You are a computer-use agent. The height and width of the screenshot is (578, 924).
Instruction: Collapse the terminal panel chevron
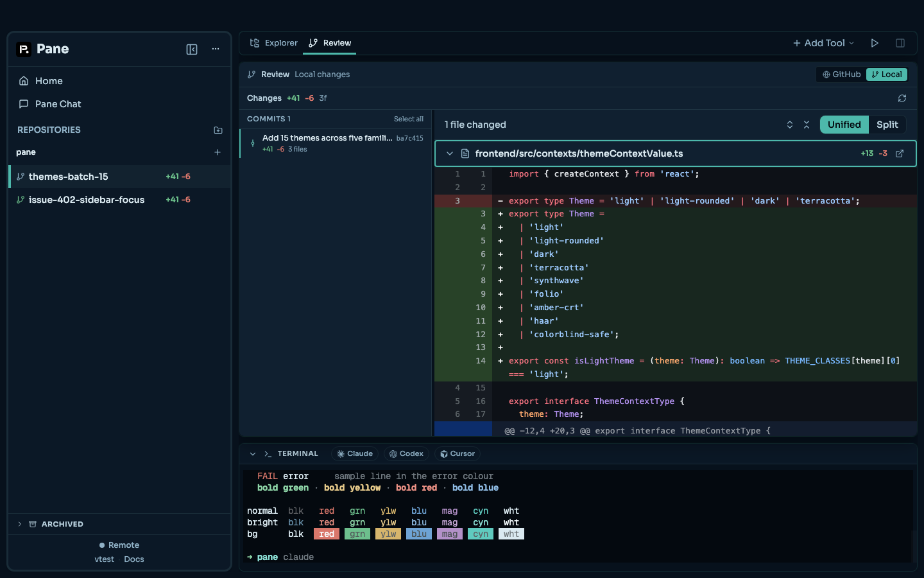[x=253, y=454]
